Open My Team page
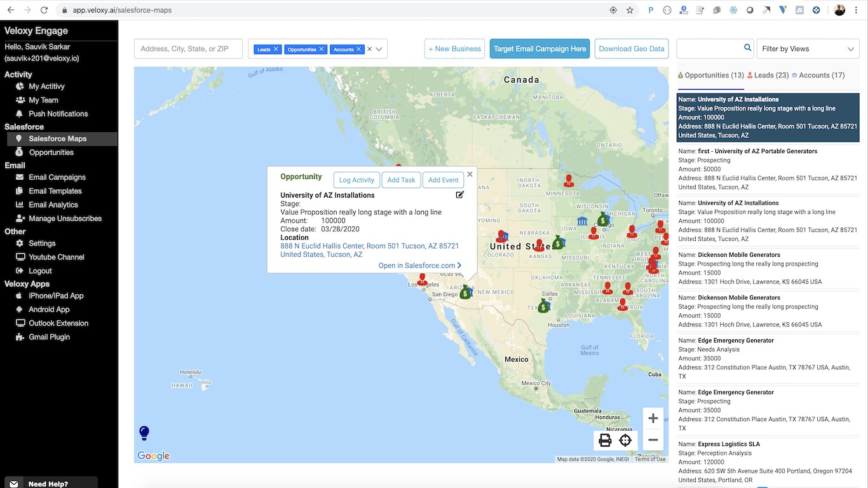Screen dimensions: 868x488 click(43, 100)
